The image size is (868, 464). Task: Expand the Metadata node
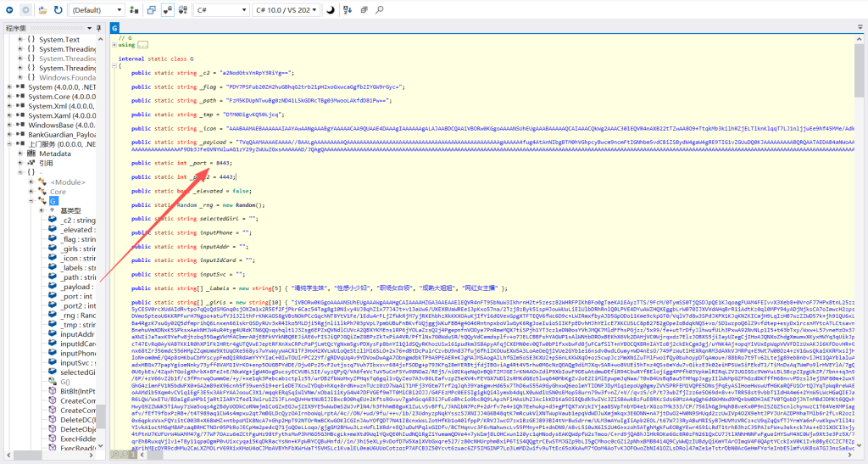coord(20,154)
